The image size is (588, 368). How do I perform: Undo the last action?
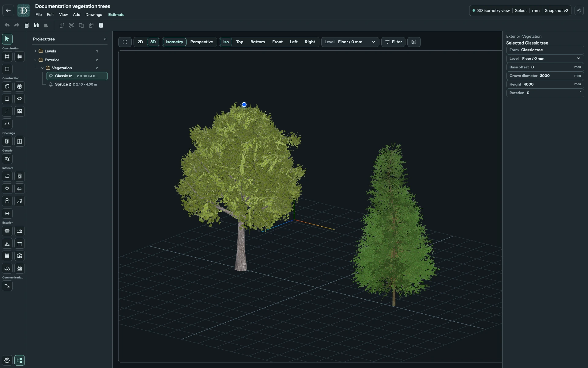(7, 25)
